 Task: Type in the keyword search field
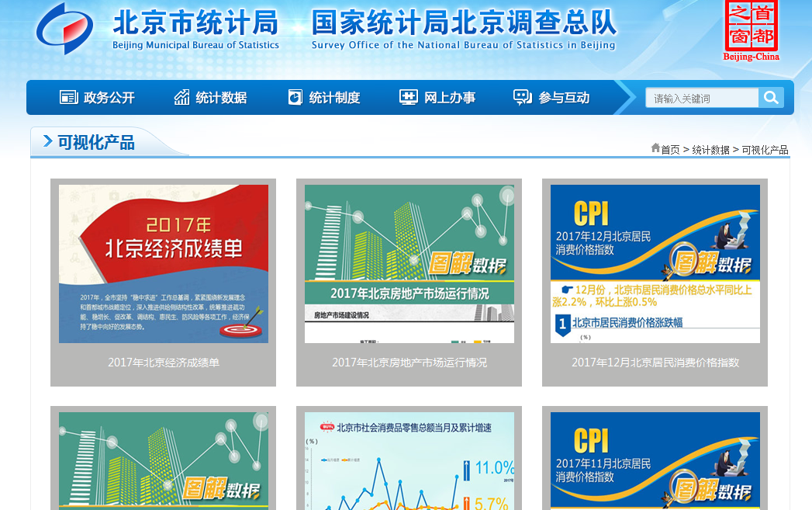(701, 99)
